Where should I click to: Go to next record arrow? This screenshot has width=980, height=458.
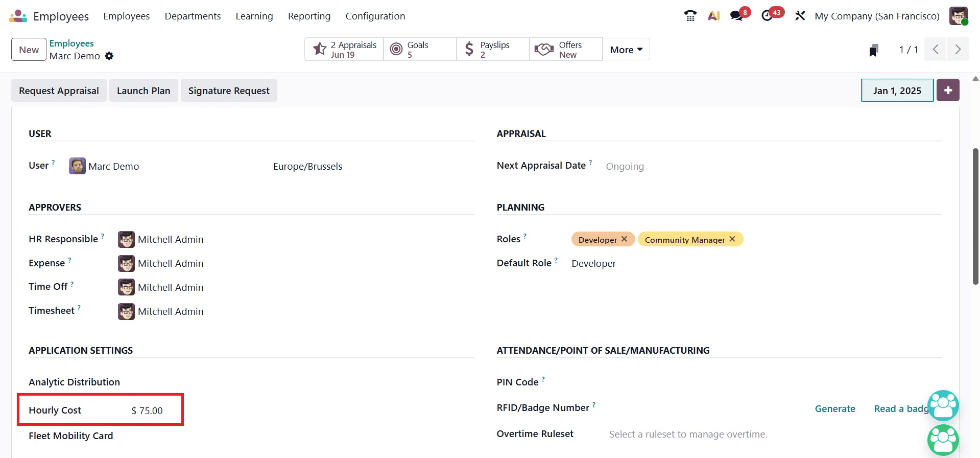958,50
